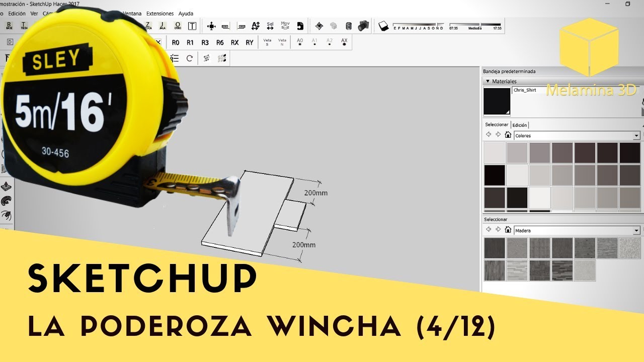Select the first Madera wood texture thumbnail

pos(495,248)
